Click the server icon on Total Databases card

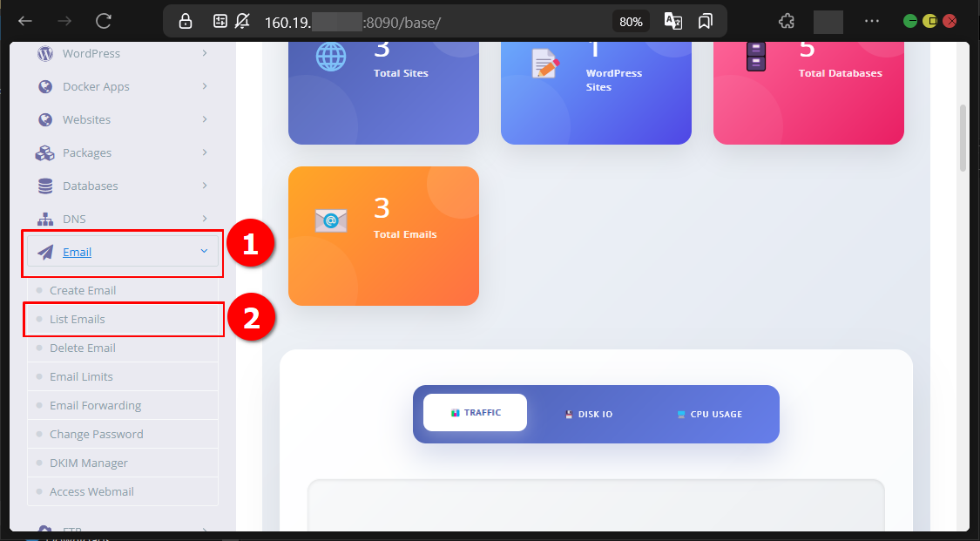point(755,57)
